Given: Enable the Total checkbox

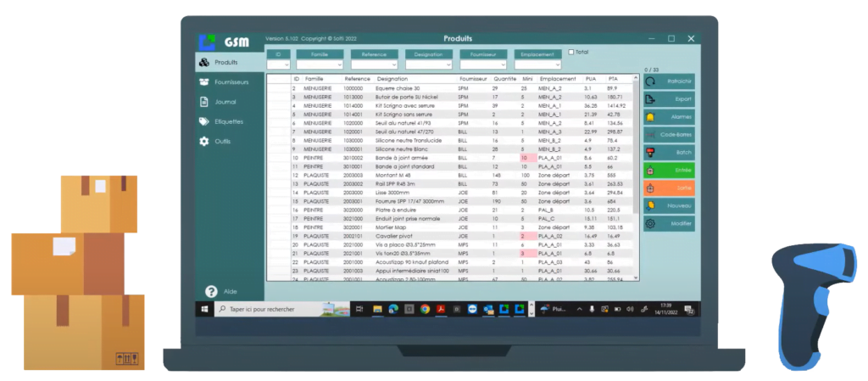Looking at the screenshot, I should pyautogui.click(x=571, y=52).
